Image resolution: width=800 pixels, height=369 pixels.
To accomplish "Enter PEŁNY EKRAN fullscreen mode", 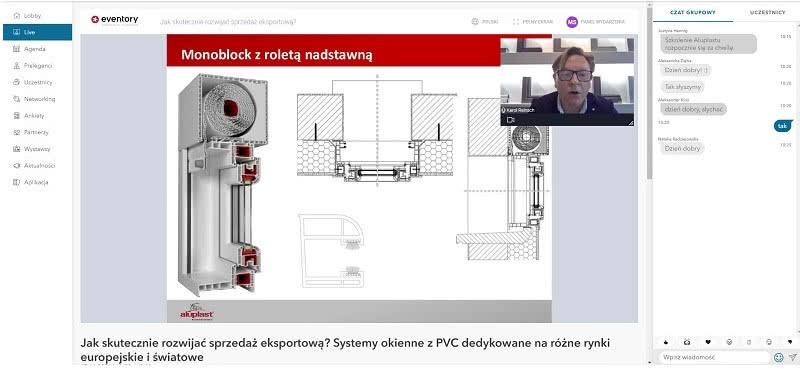I will pyautogui.click(x=538, y=22).
